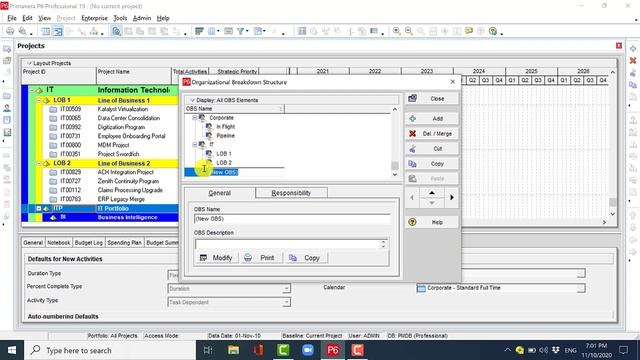Click in the OBS Name input field
Screen dimensions: 640x360
click(x=292, y=219)
